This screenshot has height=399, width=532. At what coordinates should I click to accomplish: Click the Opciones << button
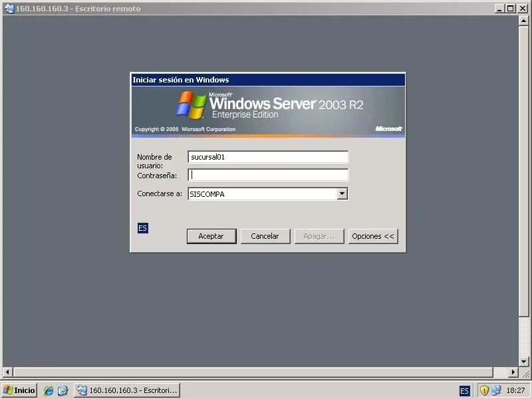(x=373, y=236)
